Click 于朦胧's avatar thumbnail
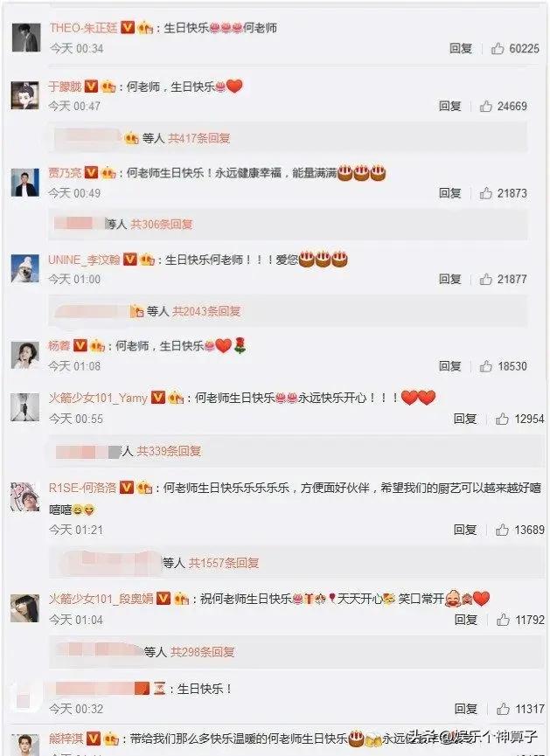The image size is (550, 756). click(x=25, y=95)
